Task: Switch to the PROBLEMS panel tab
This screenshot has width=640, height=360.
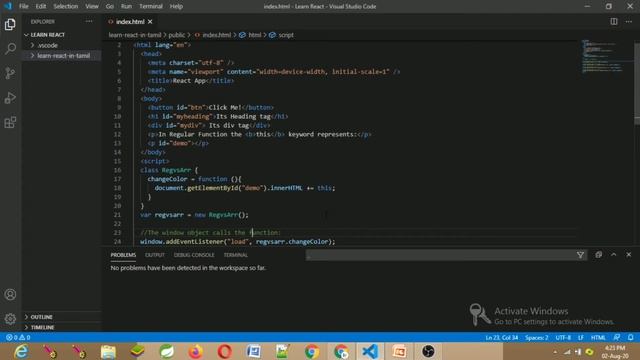Action: click(x=123, y=255)
